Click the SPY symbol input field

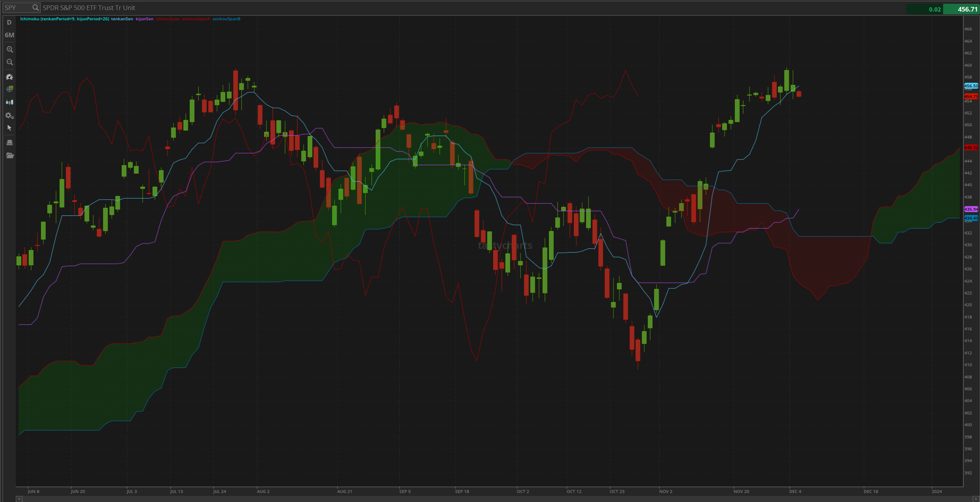pos(16,7)
